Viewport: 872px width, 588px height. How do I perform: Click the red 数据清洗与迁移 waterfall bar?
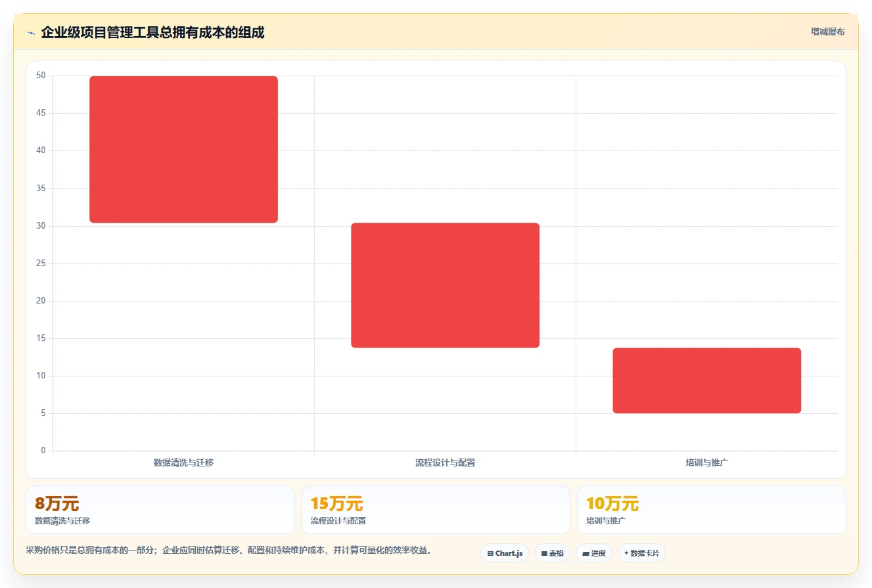tap(184, 149)
